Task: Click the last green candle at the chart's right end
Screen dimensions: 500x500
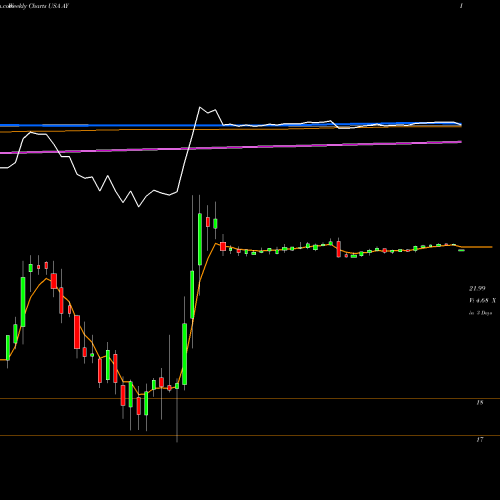Action: [462, 250]
